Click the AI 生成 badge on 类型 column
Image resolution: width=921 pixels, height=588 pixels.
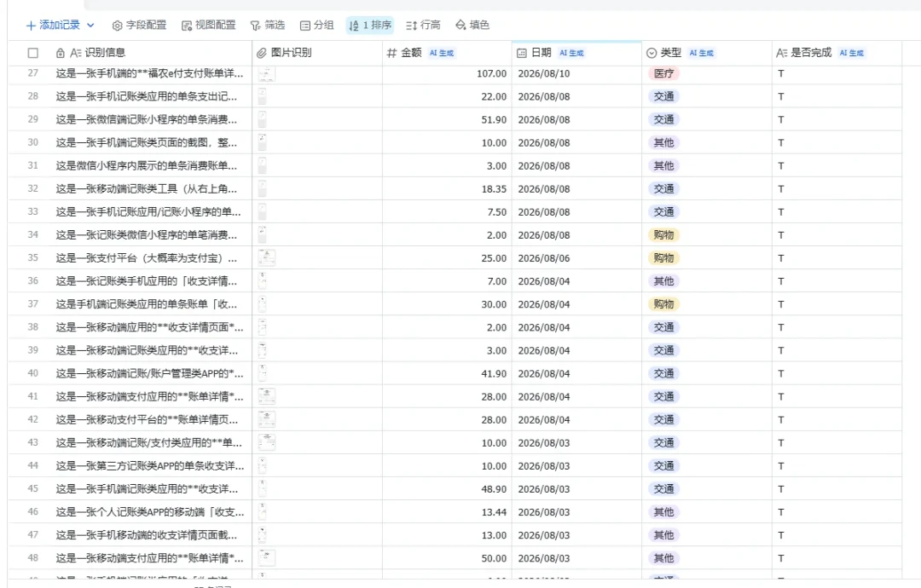pos(701,53)
